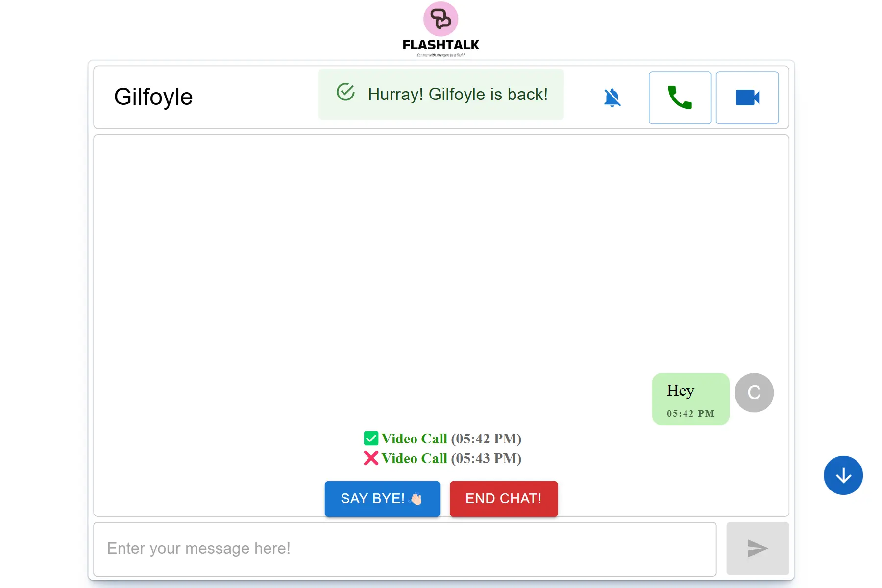Click the Gilfoyle chat name heading
This screenshot has width=882, height=588.
pyautogui.click(x=153, y=97)
